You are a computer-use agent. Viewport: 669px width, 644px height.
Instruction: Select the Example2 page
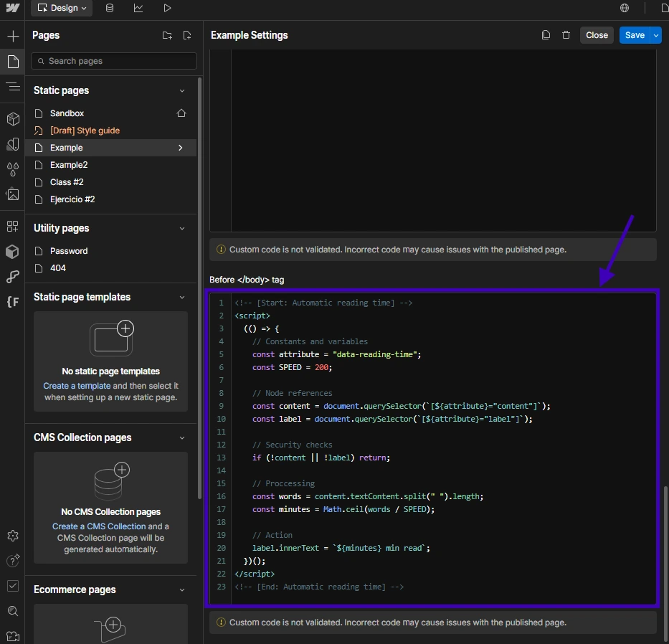[x=69, y=165]
